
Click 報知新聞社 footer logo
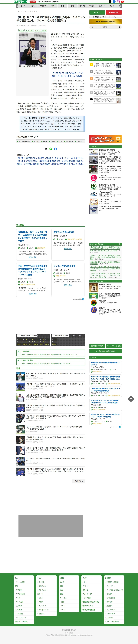tap(69, 630)
